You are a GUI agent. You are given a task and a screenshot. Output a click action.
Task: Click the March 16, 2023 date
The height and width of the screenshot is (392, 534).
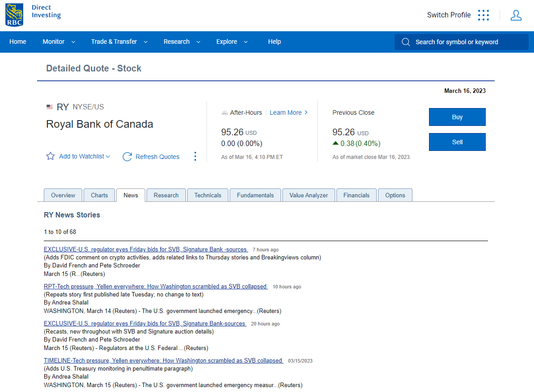pyautogui.click(x=465, y=91)
